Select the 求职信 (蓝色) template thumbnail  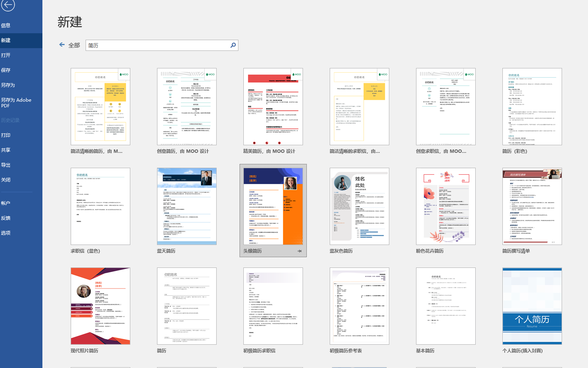100,206
